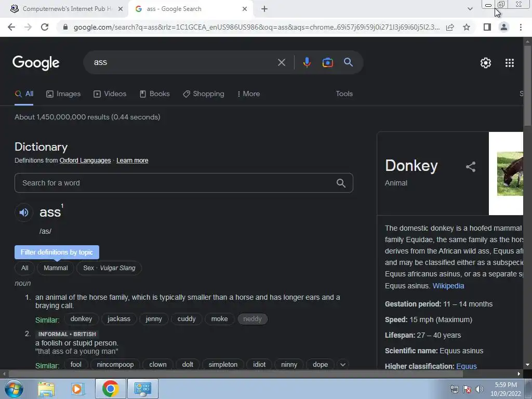Click the magnifier search button in Google box

pyautogui.click(x=348, y=62)
